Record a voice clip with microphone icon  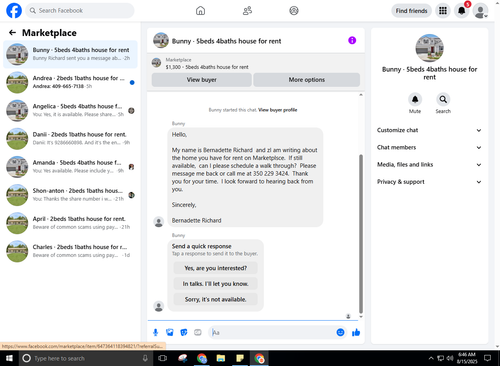[x=155, y=332]
